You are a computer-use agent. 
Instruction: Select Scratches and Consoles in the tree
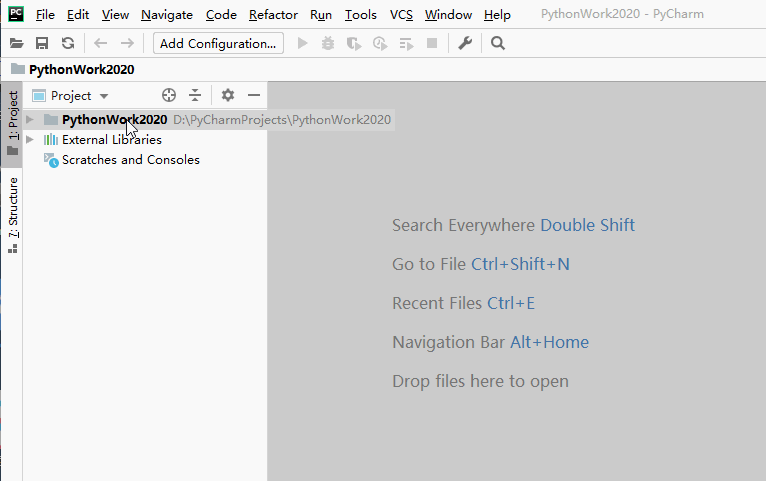131,160
